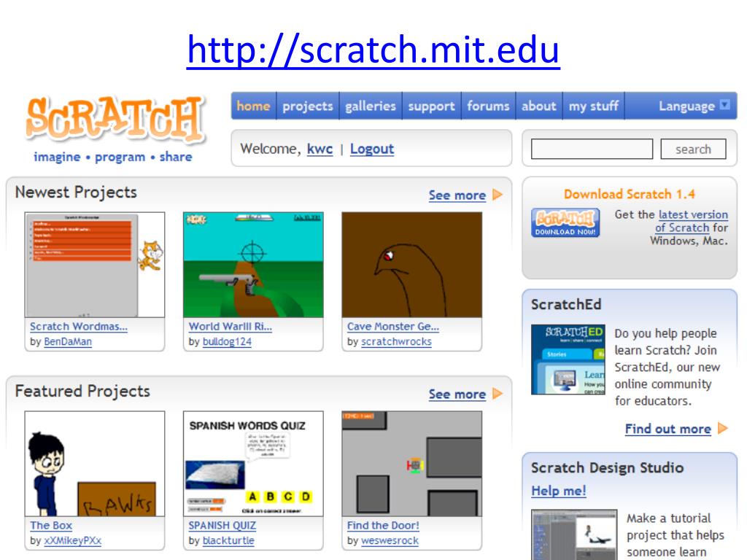Open the about tab

click(x=539, y=106)
